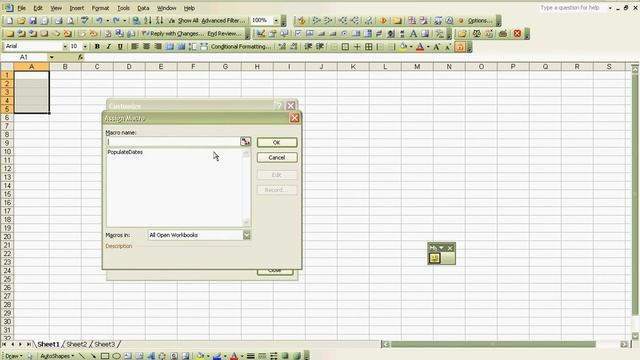Image resolution: width=640 pixels, height=360 pixels.
Task: Open the File menu
Action: click(22, 8)
